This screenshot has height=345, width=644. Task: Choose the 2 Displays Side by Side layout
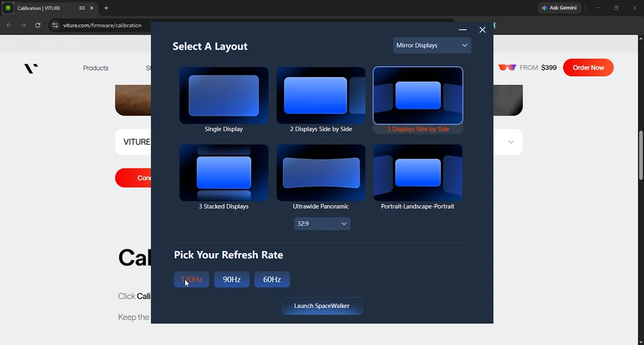(x=321, y=96)
